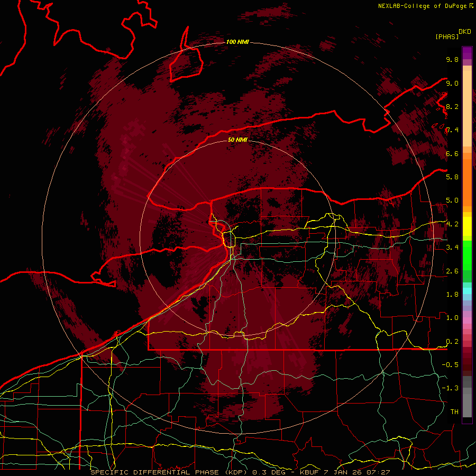Click the 4.2 legend scale value
This screenshot has height=476, width=476.
coord(452,224)
